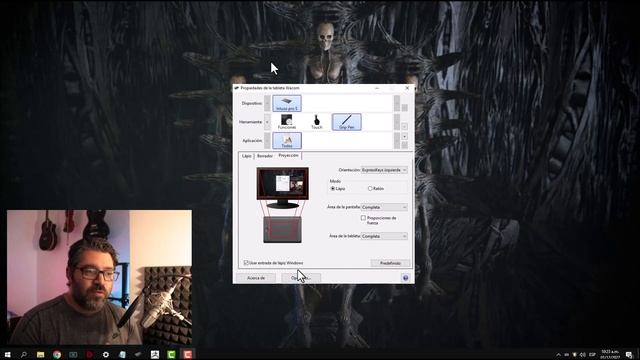Close the Wacom tablet properties dialog
Image resolution: width=640 pixels, height=360 pixels.
tap(407, 88)
